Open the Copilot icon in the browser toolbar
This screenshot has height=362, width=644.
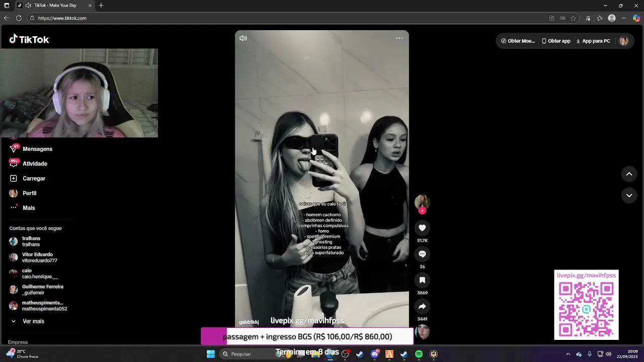coord(636,18)
